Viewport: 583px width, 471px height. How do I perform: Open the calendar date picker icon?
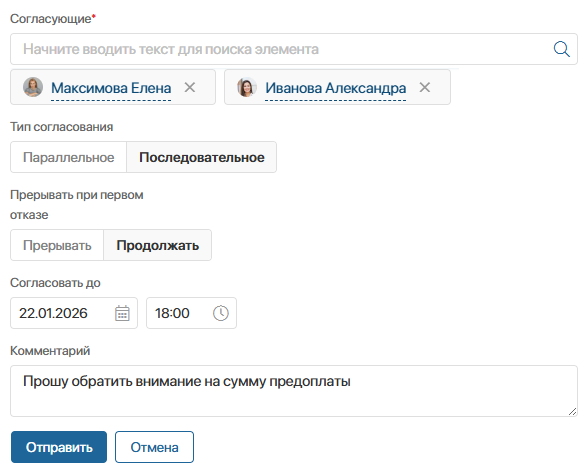click(122, 313)
